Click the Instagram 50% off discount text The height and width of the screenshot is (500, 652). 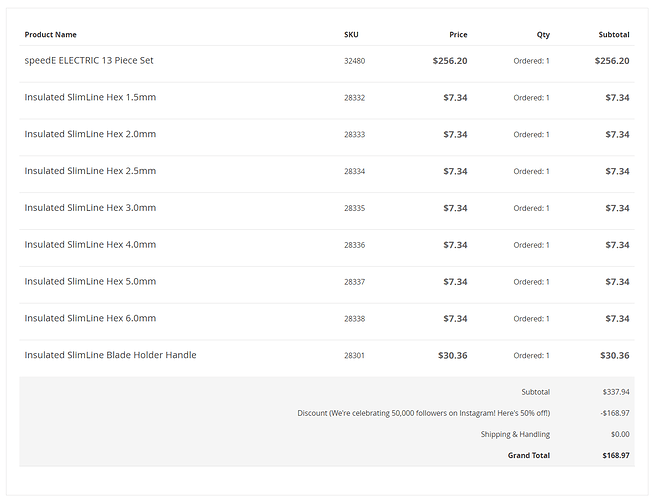coord(423,413)
